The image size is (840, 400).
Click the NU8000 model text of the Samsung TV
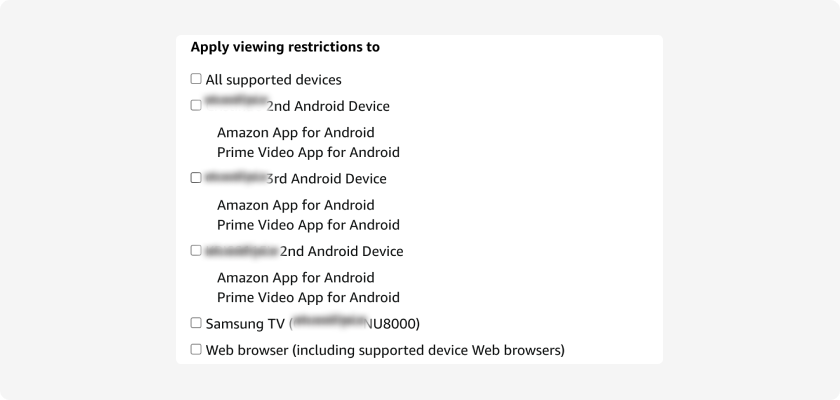pyautogui.click(x=391, y=324)
